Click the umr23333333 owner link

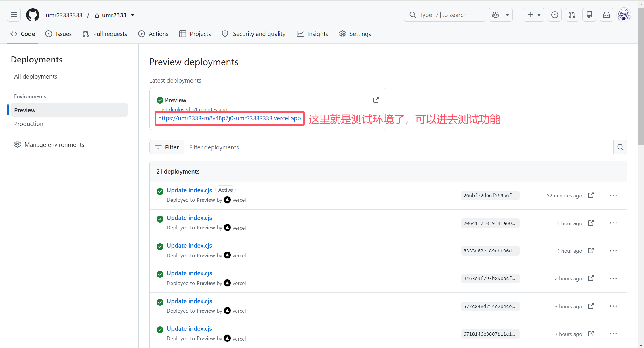click(64, 15)
